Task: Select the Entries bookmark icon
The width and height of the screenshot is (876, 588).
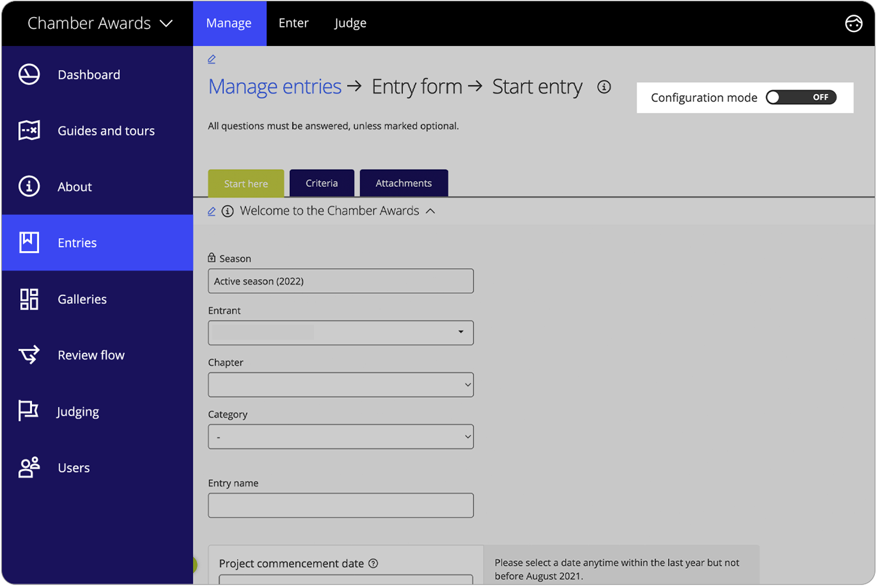Action: 28,242
